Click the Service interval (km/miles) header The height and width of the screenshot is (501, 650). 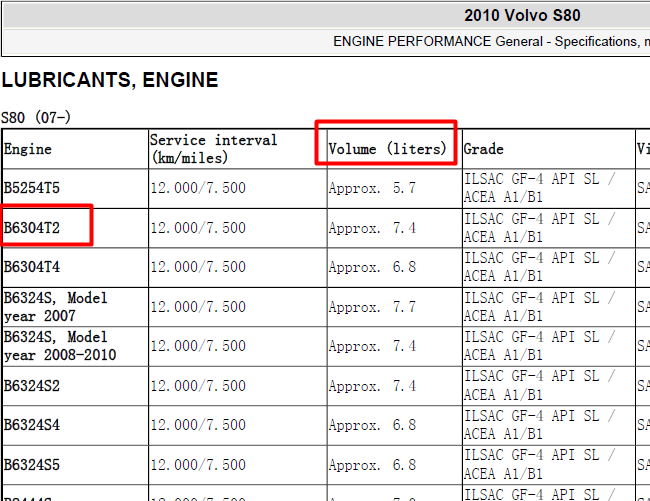click(x=213, y=149)
